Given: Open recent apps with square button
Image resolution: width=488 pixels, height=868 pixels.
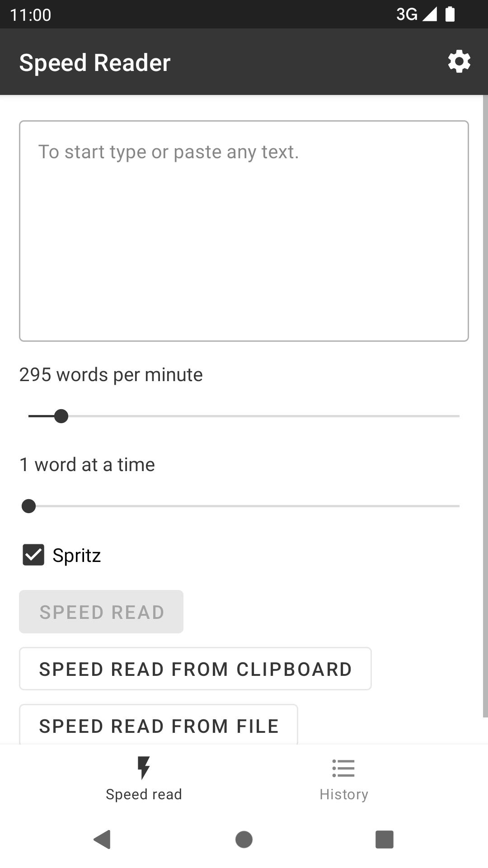Looking at the screenshot, I should (x=384, y=840).
